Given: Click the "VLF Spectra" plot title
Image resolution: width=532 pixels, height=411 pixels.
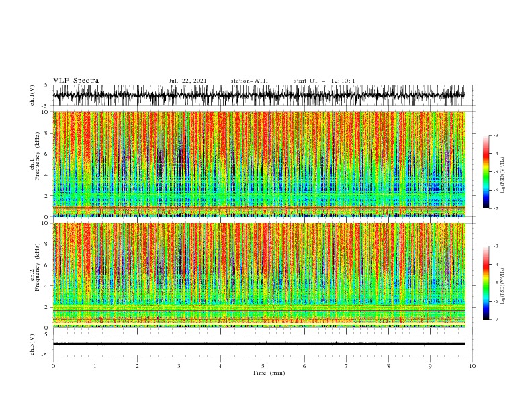Looking at the screenshot, I should (x=76, y=81).
